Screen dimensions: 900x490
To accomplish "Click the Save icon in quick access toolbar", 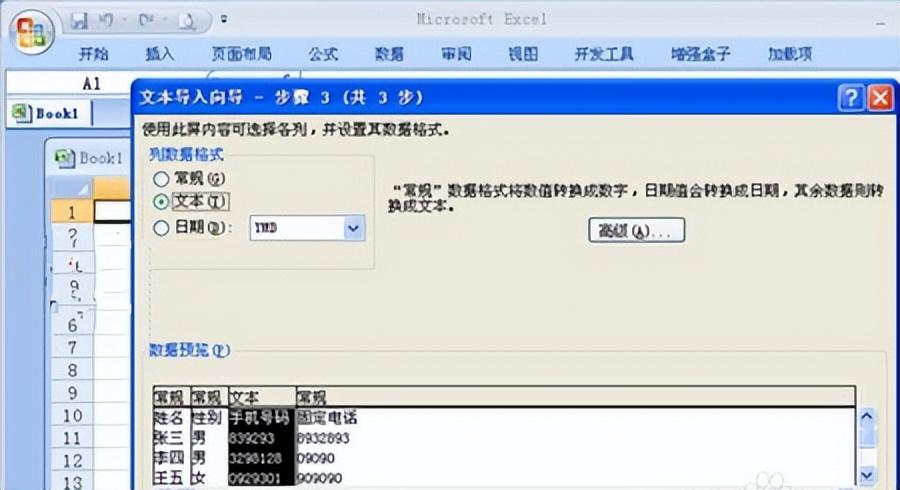I will click(79, 21).
